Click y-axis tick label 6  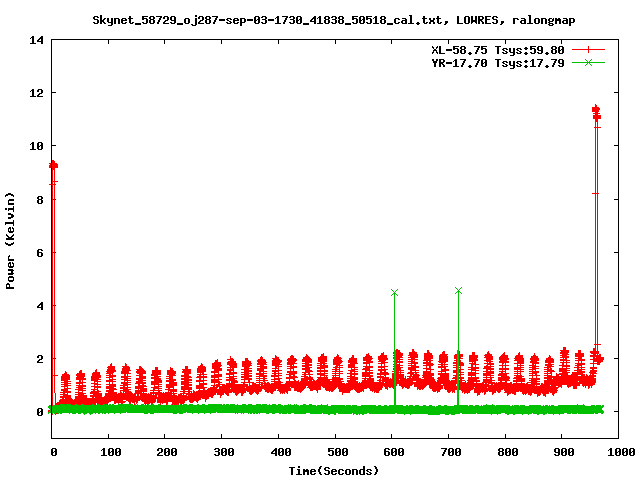40,253
